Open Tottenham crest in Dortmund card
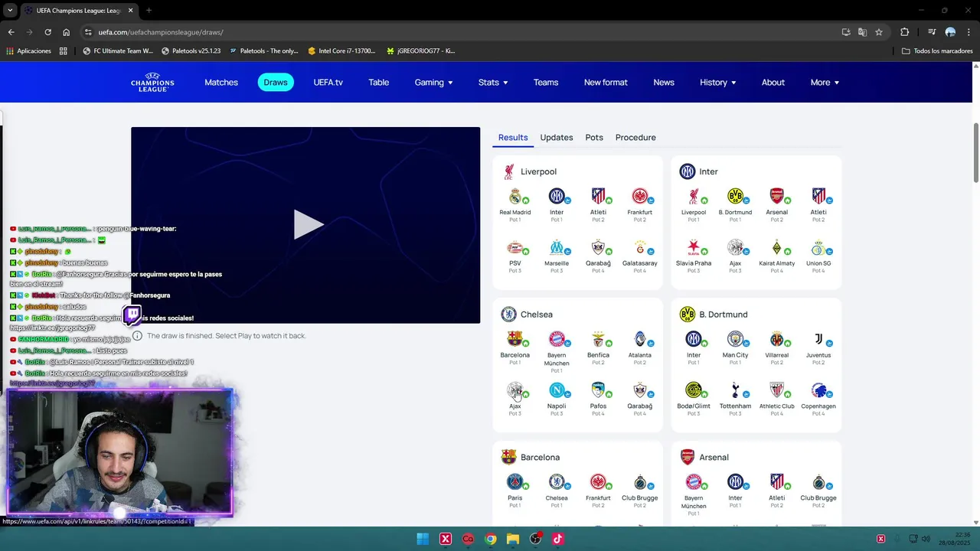 click(735, 390)
